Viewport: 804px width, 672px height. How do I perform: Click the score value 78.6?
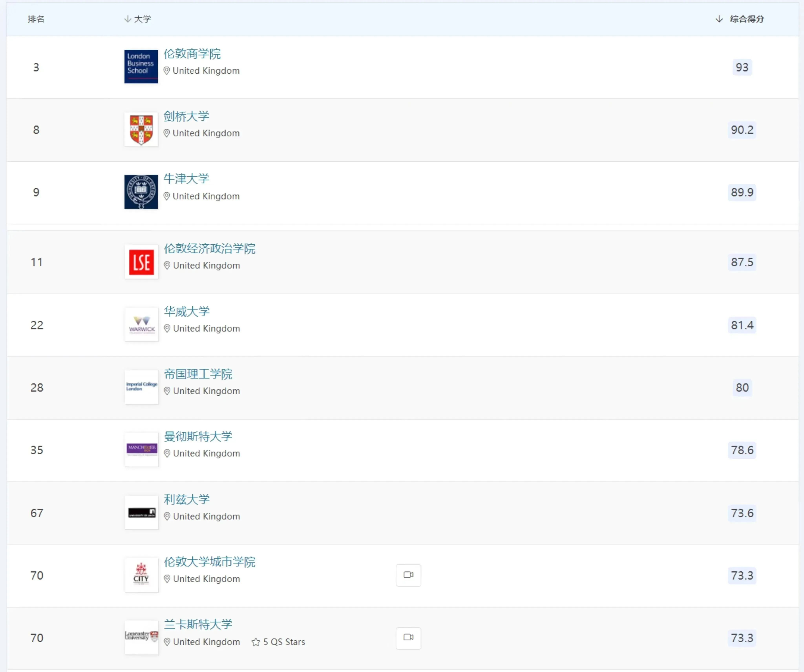click(x=742, y=450)
